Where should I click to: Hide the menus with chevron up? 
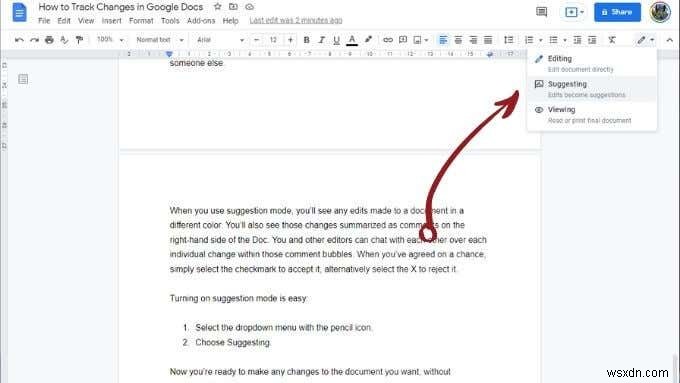[669, 40]
